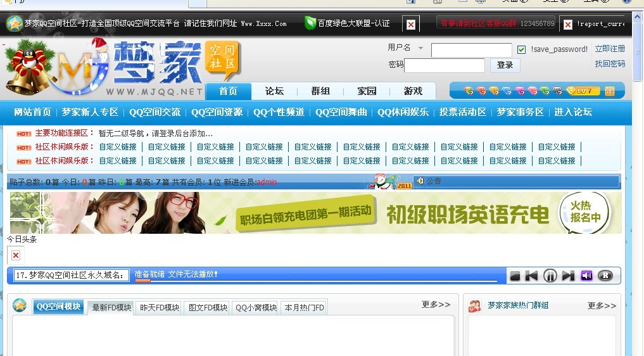Click the round R button in player
This screenshot has height=356, width=644.
[x=605, y=276]
